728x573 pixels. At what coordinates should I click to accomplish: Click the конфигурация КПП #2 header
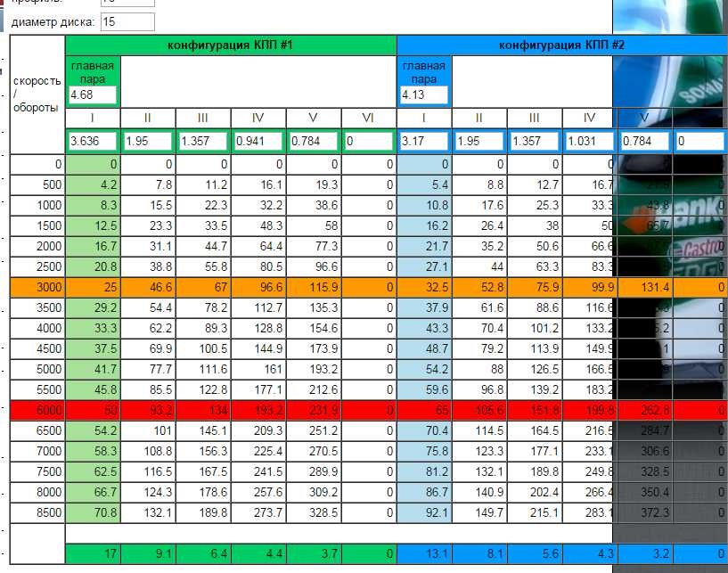[x=562, y=45]
